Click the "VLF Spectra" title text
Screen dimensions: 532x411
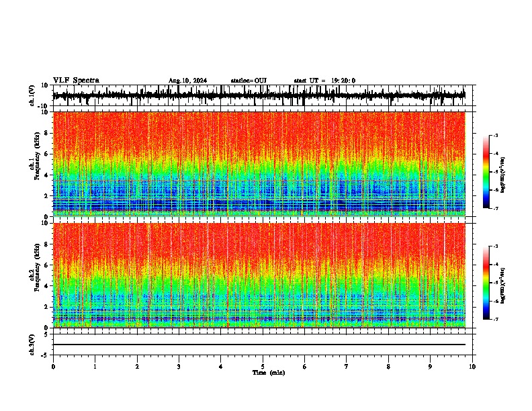[x=76, y=81]
